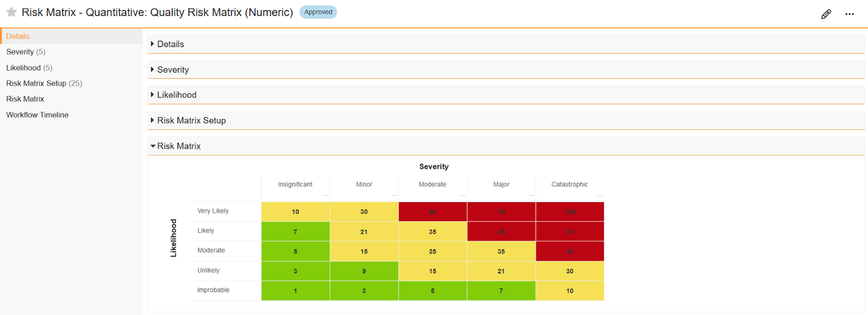Click ellipsis under Moderate column header
The height and width of the screenshot is (315, 868).
click(x=463, y=195)
